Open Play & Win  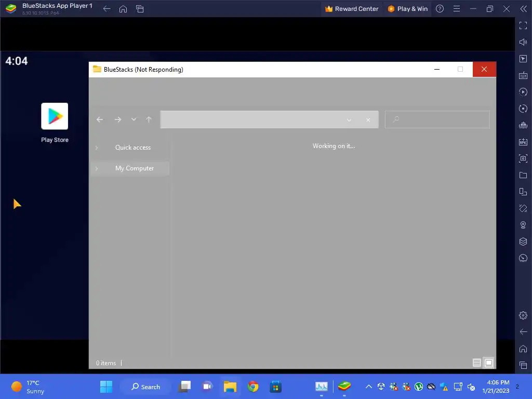[407, 9]
